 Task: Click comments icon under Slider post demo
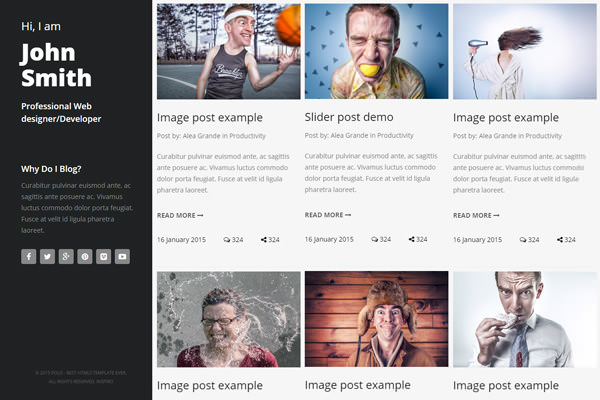pyautogui.click(x=375, y=239)
